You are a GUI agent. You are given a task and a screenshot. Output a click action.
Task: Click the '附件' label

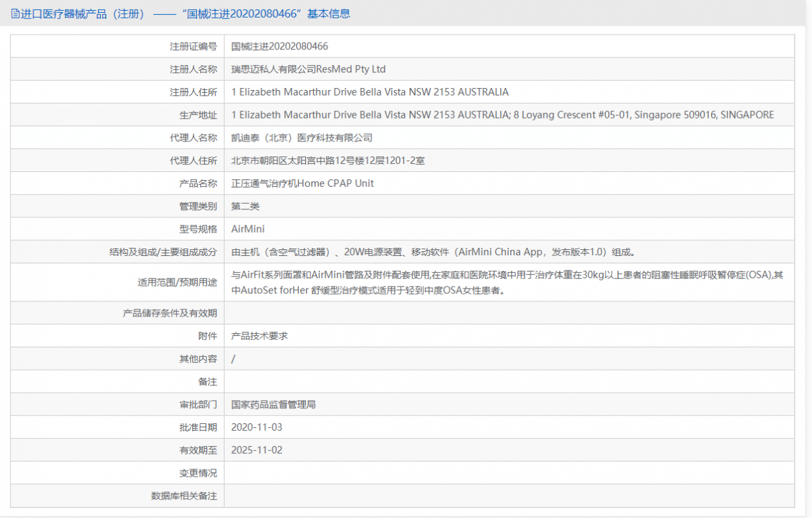[x=208, y=336]
